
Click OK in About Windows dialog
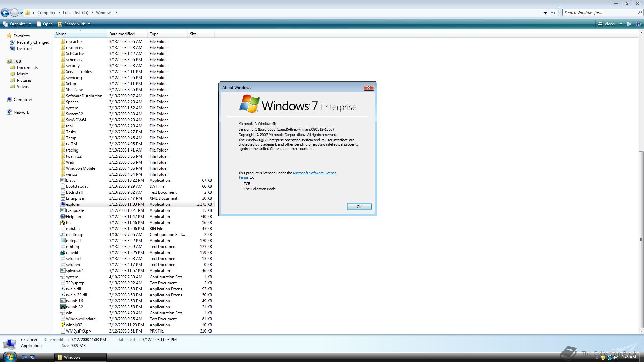(359, 207)
